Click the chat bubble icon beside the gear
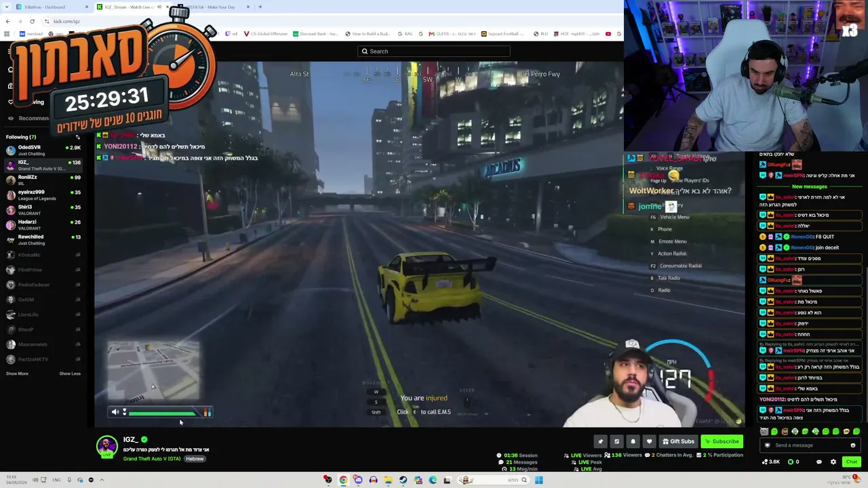 coord(818,462)
